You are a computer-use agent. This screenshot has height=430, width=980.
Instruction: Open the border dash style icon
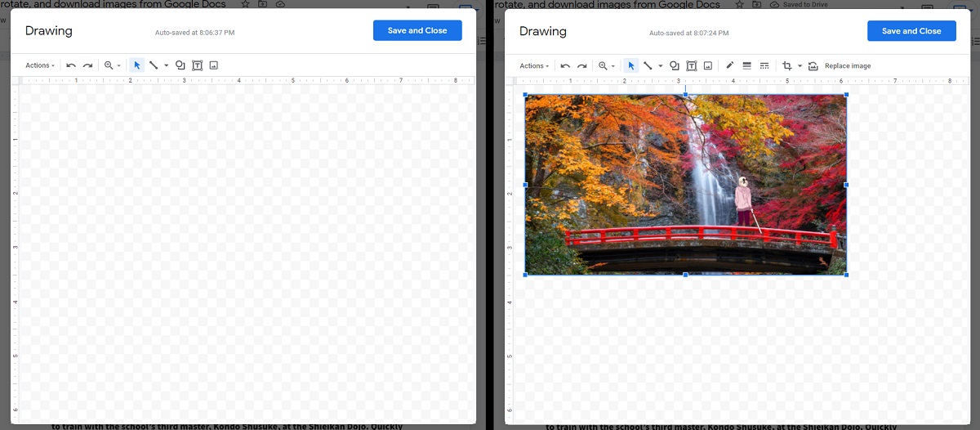pos(764,65)
